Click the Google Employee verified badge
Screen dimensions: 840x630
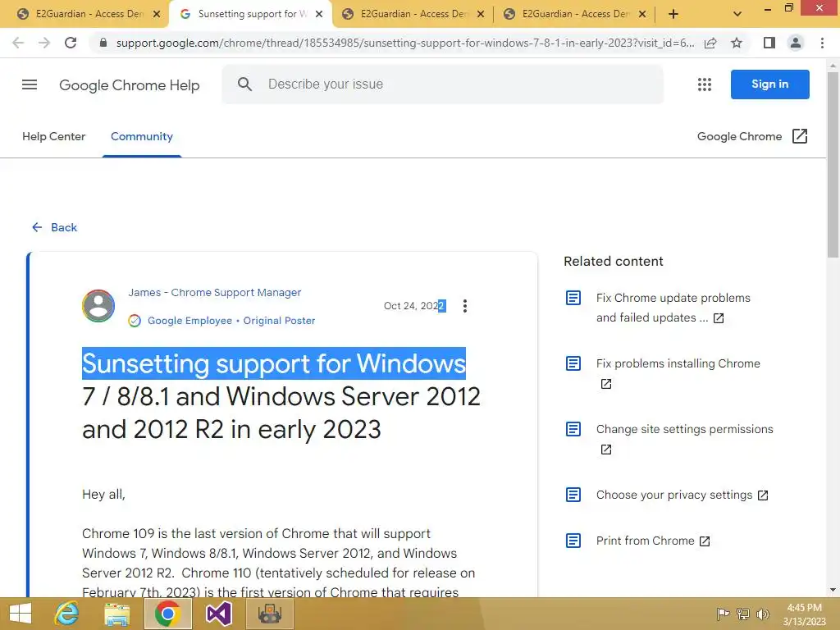135,321
